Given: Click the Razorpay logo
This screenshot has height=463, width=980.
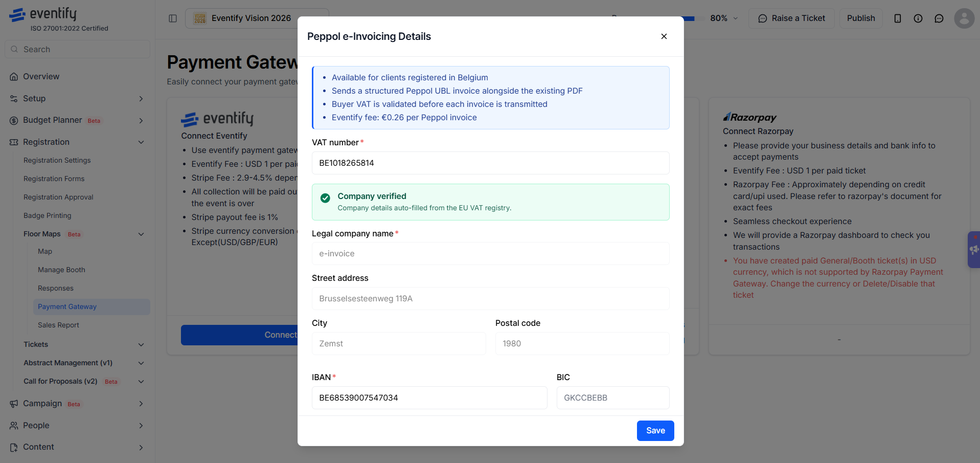Looking at the screenshot, I should pyautogui.click(x=750, y=117).
